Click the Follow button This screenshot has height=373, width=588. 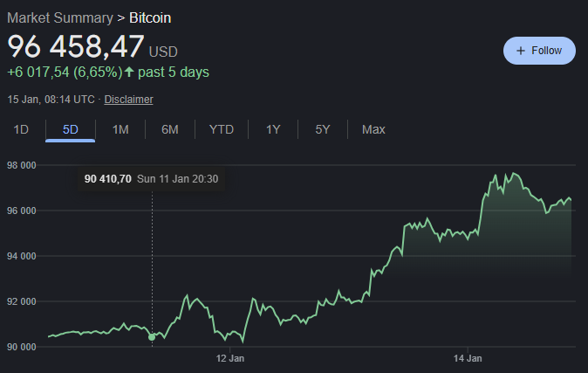[539, 51]
